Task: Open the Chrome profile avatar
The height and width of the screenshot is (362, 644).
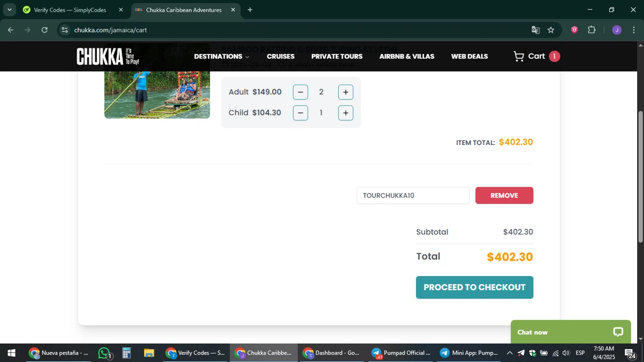Action: [617, 30]
